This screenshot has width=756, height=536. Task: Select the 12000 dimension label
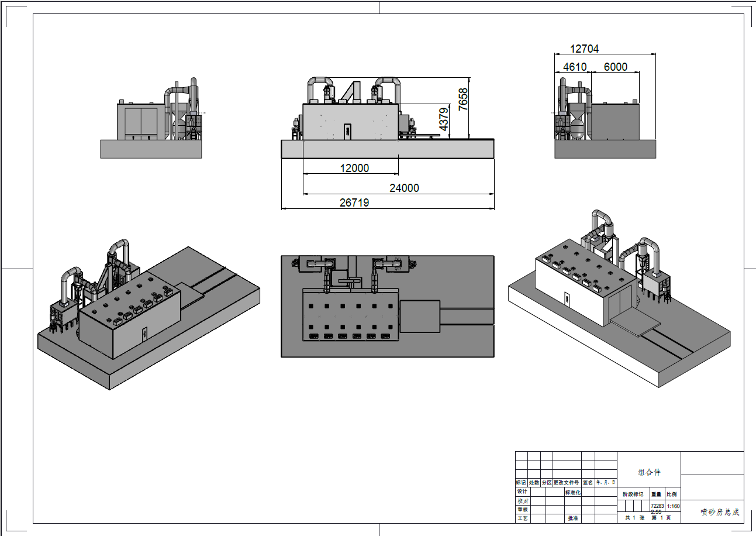(354, 168)
